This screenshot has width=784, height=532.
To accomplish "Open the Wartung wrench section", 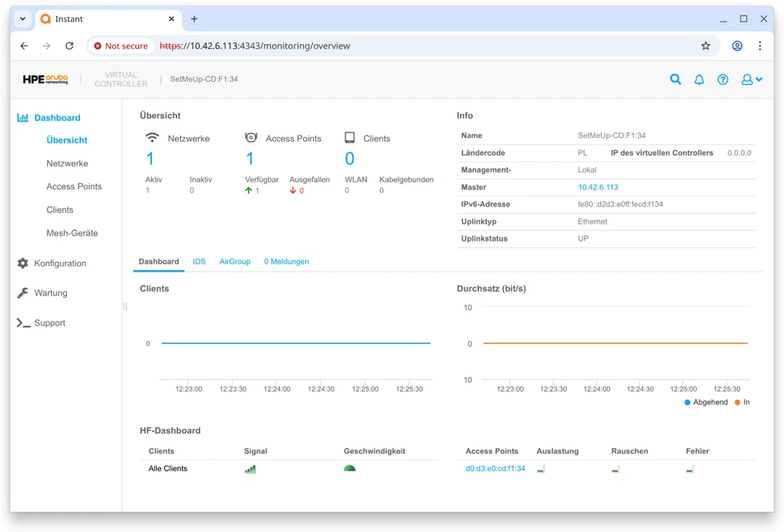I will click(51, 293).
